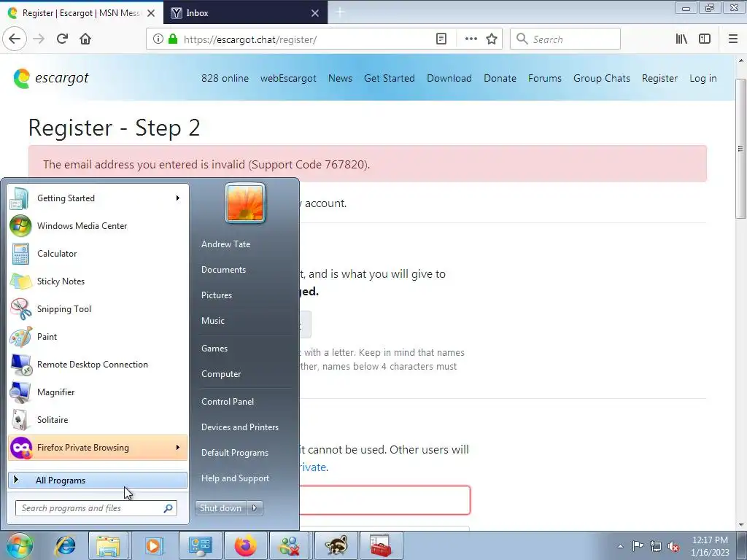Image resolution: width=747 pixels, height=560 pixels.
Task: Focus the Search programs and files box
Action: point(96,508)
